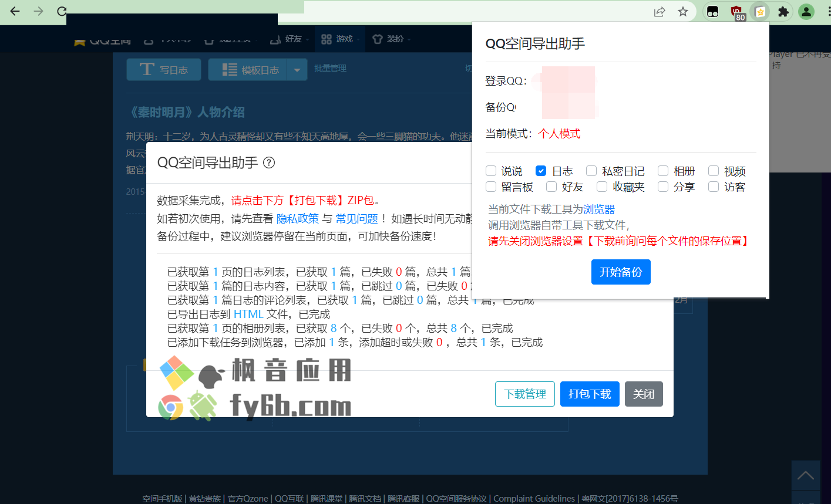Open the Tampermonkey extension icon
Screen dimensions: 831x504
coord(712,12)
